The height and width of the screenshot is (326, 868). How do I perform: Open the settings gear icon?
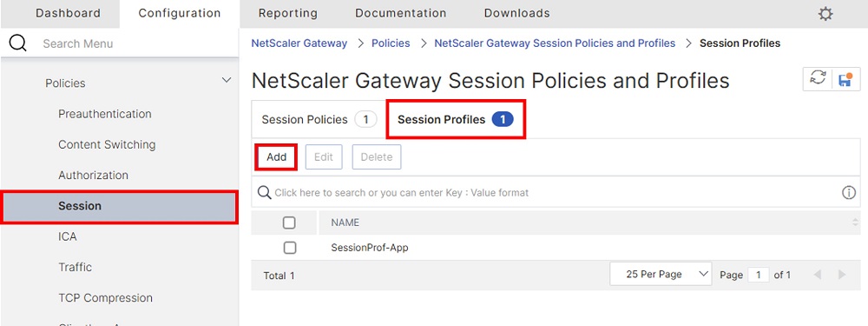pyautogui.click(x=825, y=14)
